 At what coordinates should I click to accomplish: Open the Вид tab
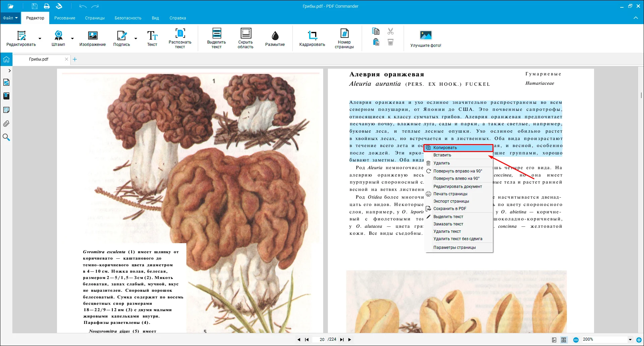point(155,18)
